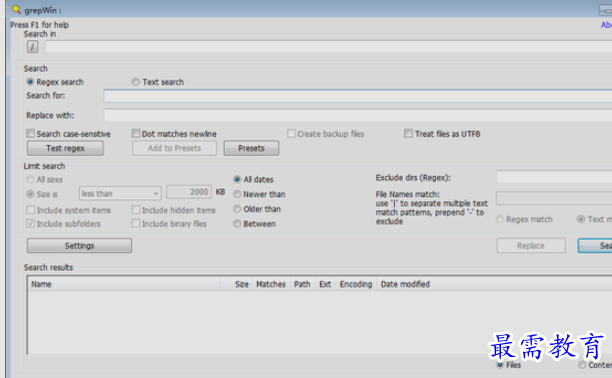The image size is (612, 378).
Task: Enable Treat files as UTF8 checkbox
Action: click(408, 134)
